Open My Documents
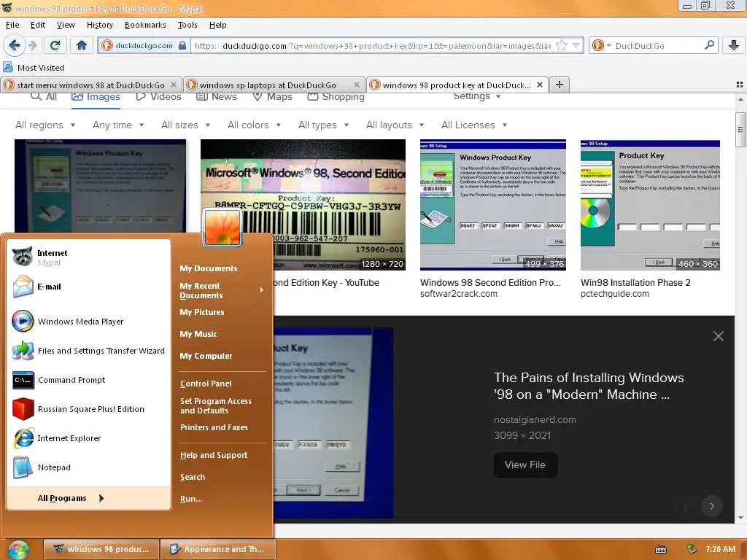This screenshot has width=747, height=560. point(208,268)
